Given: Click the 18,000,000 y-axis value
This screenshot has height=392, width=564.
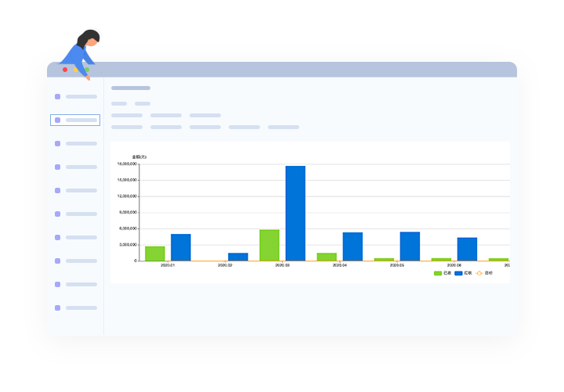Looking at the screenshot, I should pos(127,164).
